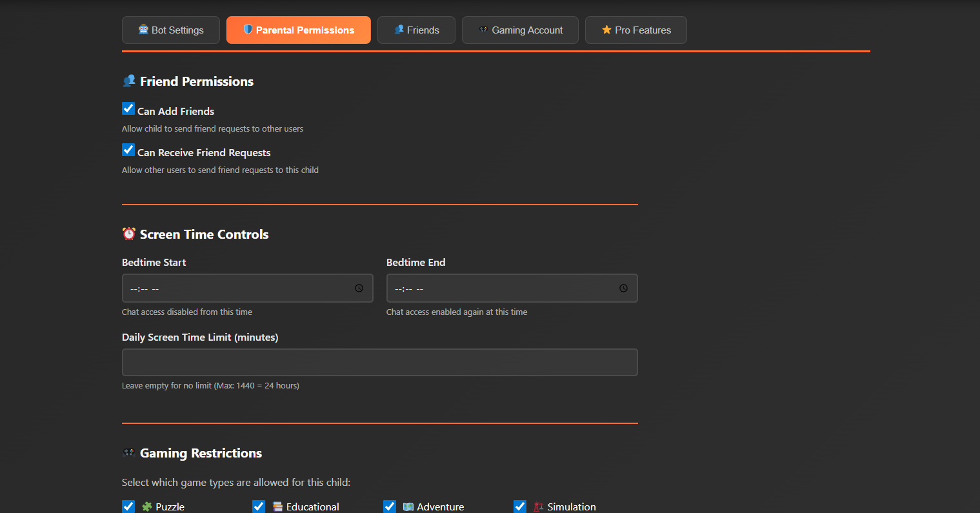Click 'Leave empty for no limit' hint text

click(210, 385)
